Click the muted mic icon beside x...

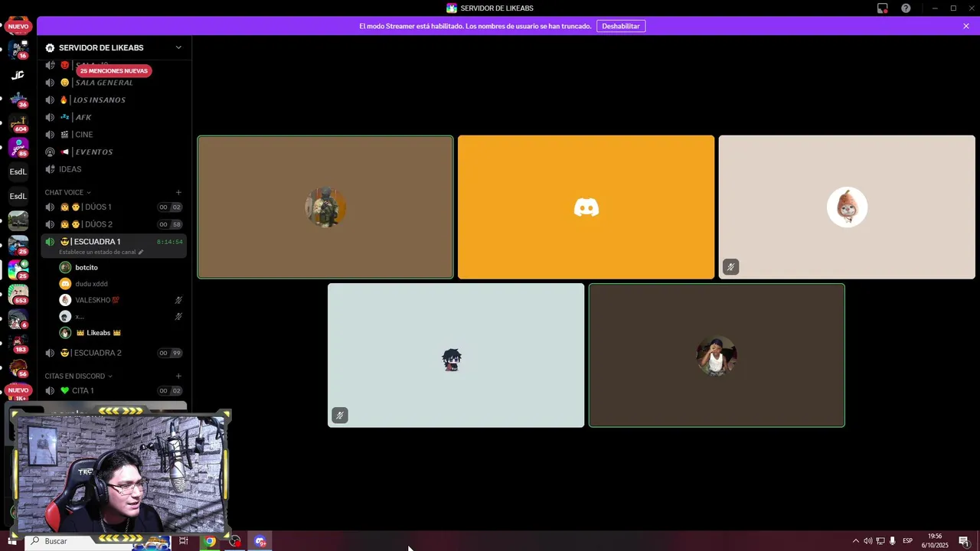[178, 316]
